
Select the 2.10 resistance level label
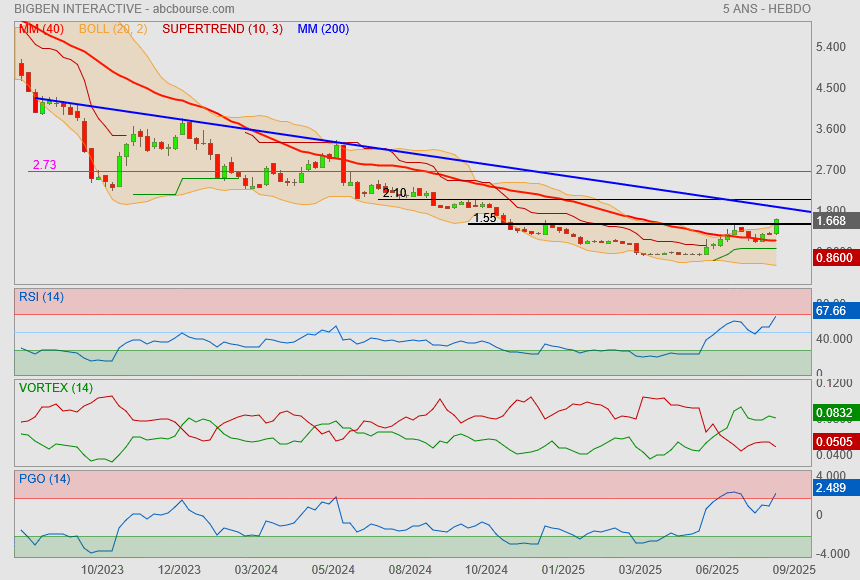click(394, 193)
